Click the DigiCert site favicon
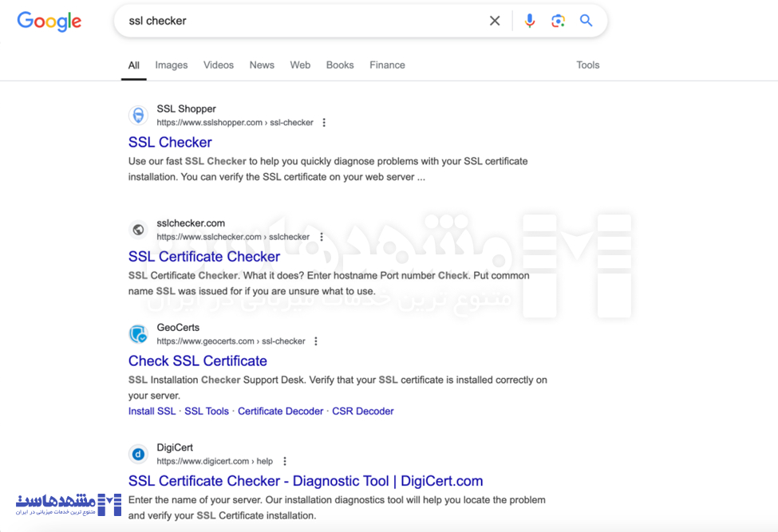 pyautogui.click(x=139, y=455)
